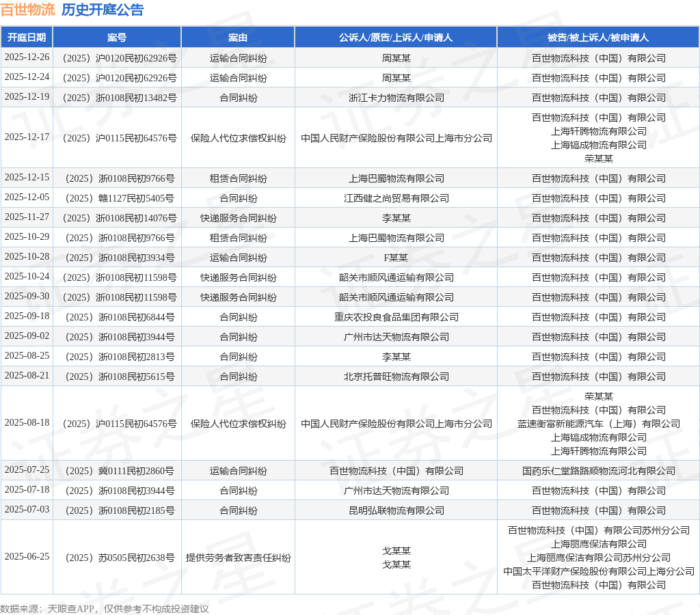Screen dimensions: 700x615
Task: Click plaintiff F某某
Action: (x=396, y=258)
